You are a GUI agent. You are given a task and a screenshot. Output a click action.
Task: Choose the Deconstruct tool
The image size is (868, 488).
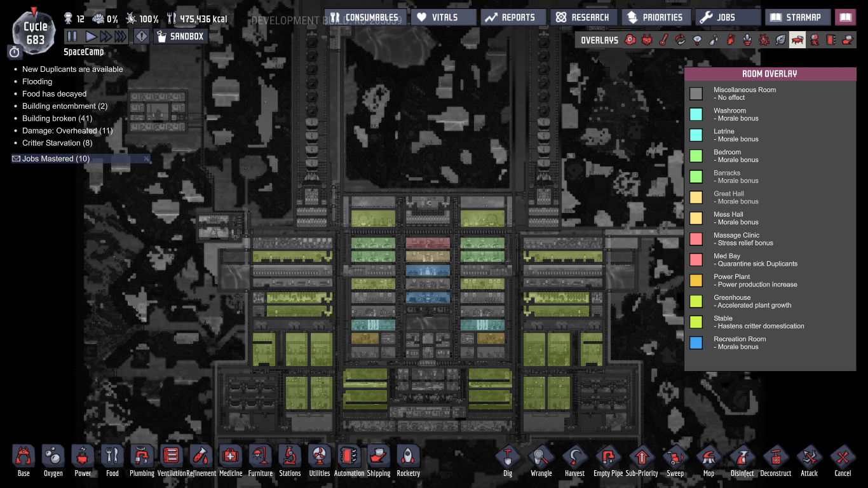point(775,459)
